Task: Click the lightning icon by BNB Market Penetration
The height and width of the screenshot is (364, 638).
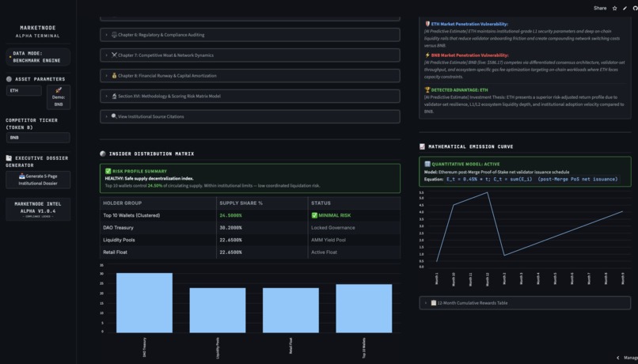Action: 427,55
